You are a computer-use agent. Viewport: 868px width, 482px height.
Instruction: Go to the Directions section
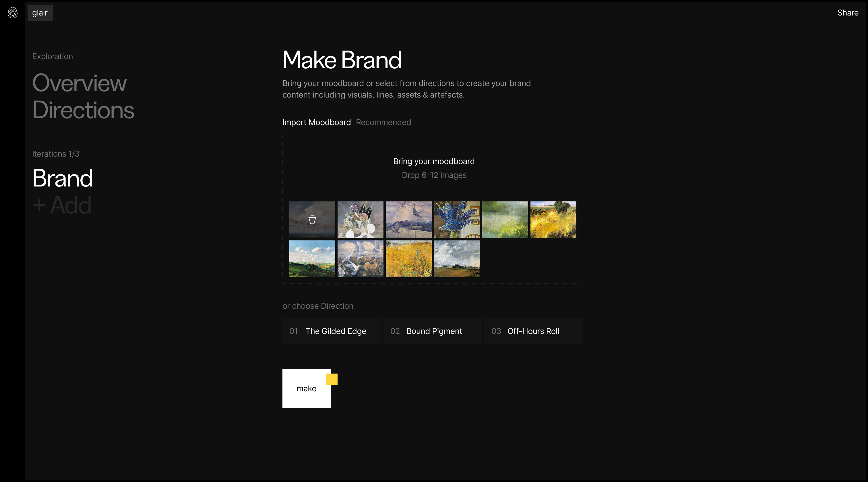tap(83, 110)
